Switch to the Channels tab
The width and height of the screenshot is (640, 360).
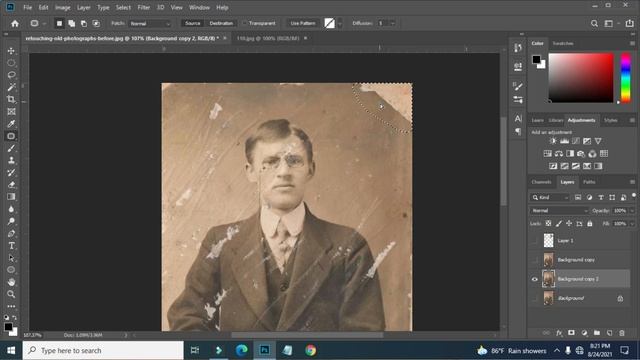[x=541, y=182]
